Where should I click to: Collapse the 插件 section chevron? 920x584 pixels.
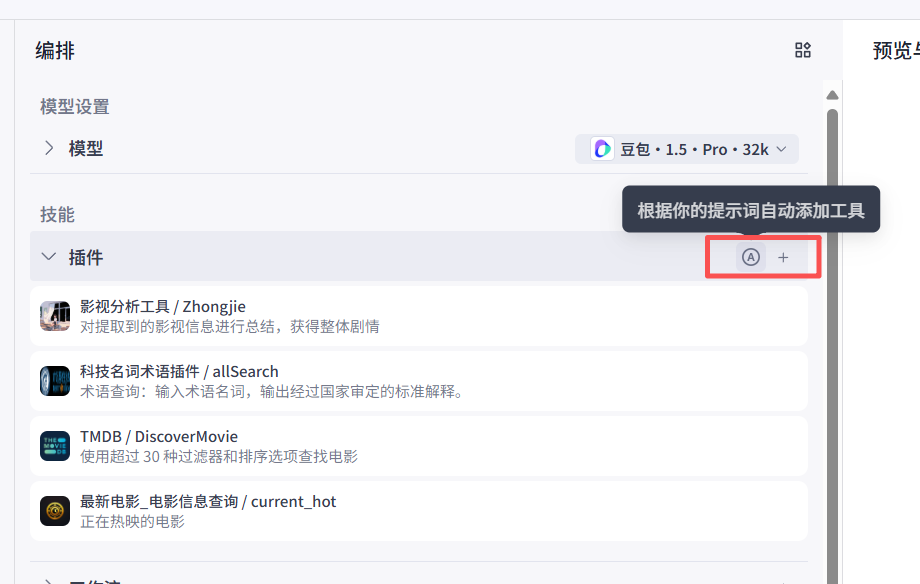[49, 257]
